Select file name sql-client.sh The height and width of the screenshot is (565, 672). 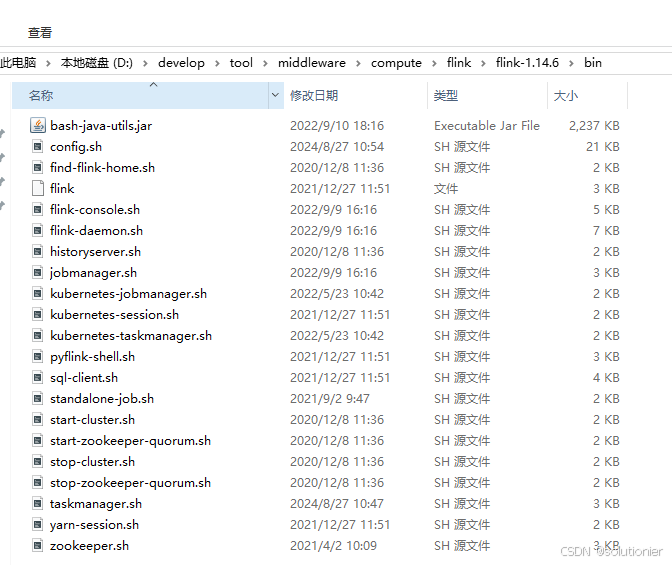[x=84, y=378]
